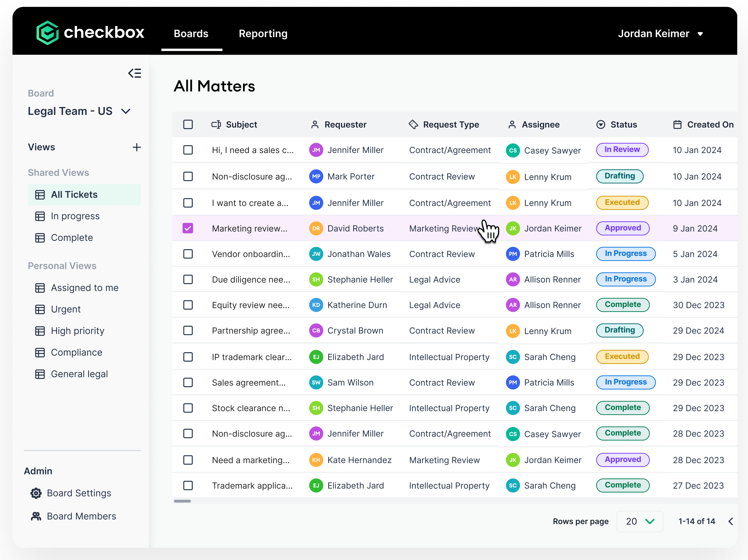The image size is (748, 560).
Task: Click the checkbox logo icon
Action: [x=48, y=33]
